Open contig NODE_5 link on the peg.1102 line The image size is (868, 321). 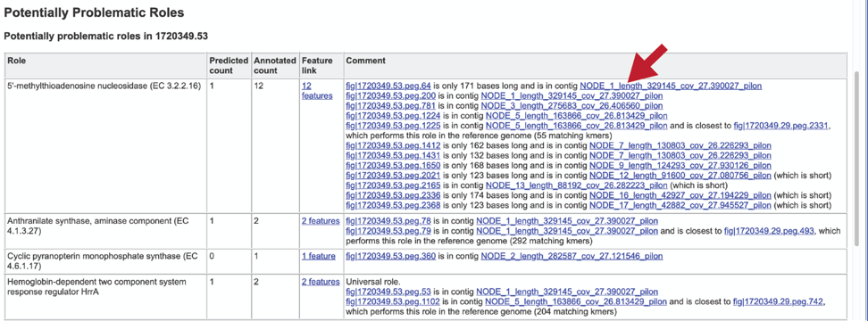click(576, 301)
